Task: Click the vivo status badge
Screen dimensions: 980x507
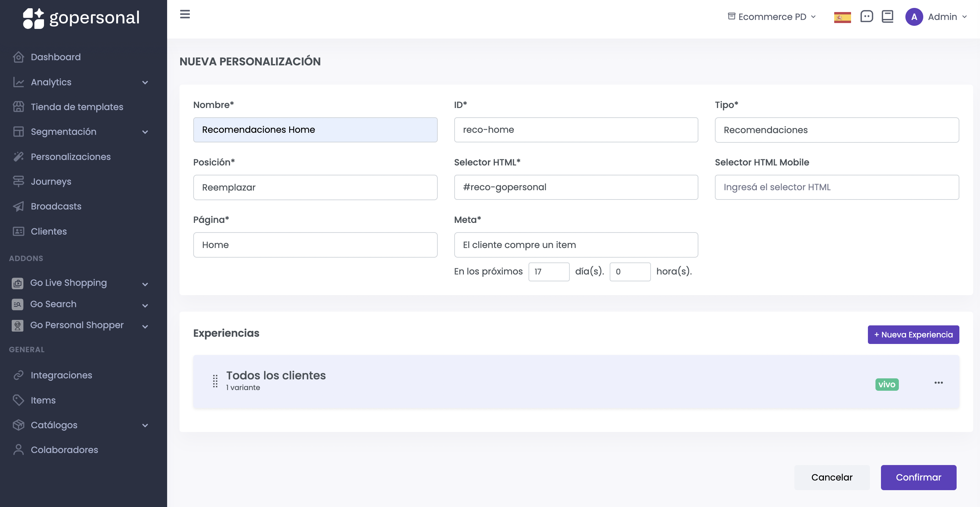Action: click(x=886, y=385)
